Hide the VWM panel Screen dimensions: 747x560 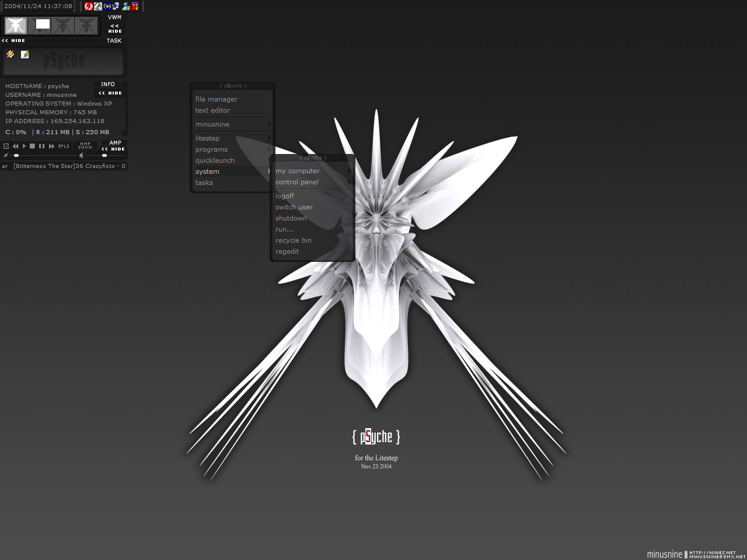click(x=114, y=29)
